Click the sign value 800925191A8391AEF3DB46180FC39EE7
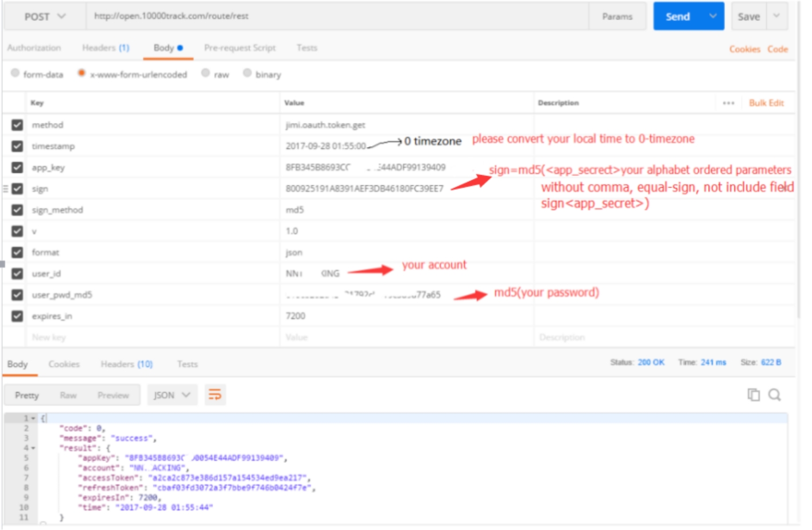Viewport: 812px width, 530px height. (364, 189)
